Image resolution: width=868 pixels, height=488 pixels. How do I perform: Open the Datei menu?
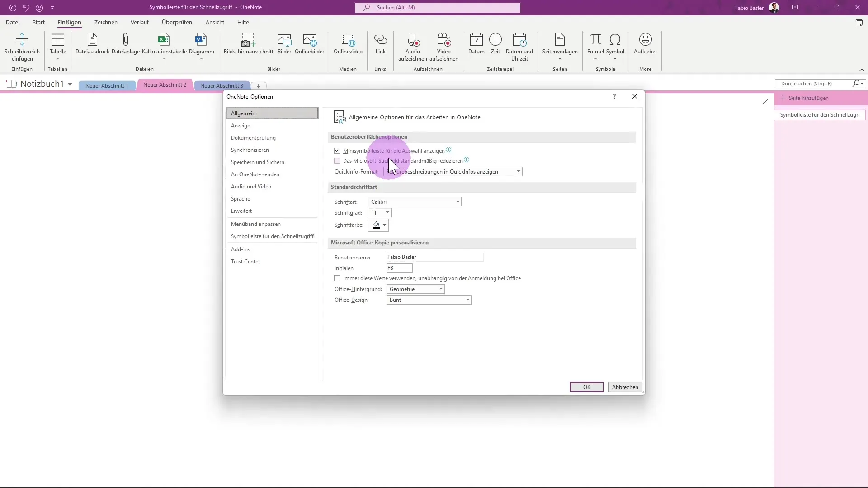[13, 22]
